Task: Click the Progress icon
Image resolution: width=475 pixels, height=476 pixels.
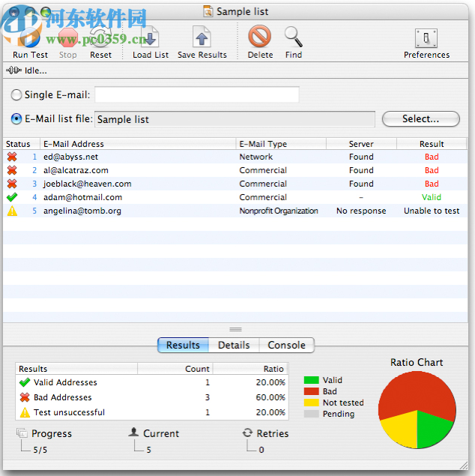Action: pyautogui.click(x=22, y=433)
